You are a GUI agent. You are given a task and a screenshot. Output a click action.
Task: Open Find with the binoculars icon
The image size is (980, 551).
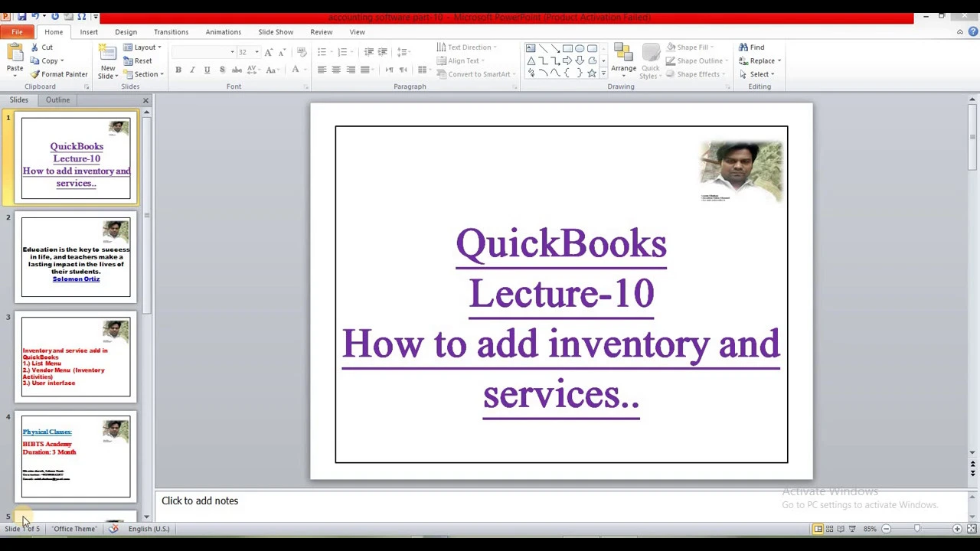(752, 47)
